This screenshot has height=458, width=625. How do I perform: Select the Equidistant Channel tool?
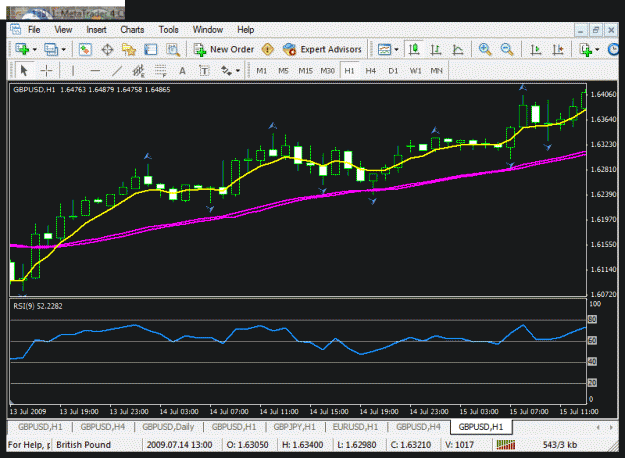click(x=138, y=71)
